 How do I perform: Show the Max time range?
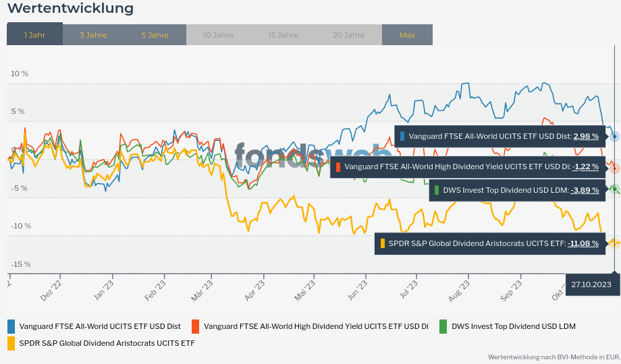tap(407, 35)
